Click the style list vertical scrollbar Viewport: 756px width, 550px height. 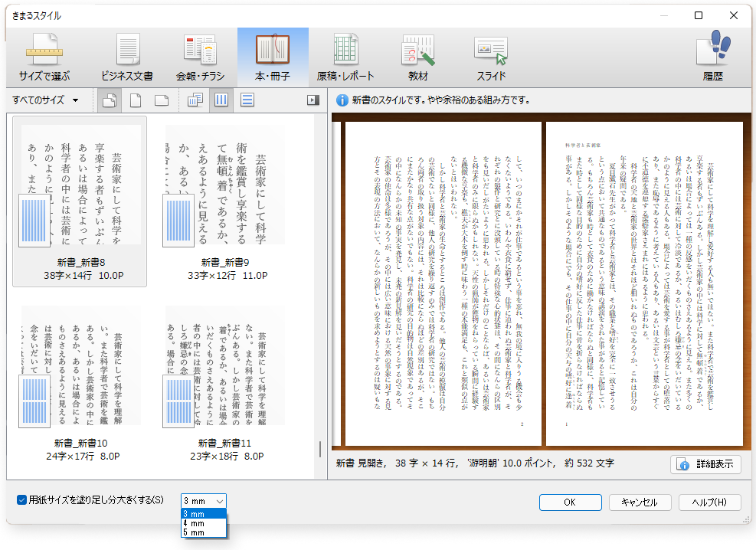tap(320, 450)
